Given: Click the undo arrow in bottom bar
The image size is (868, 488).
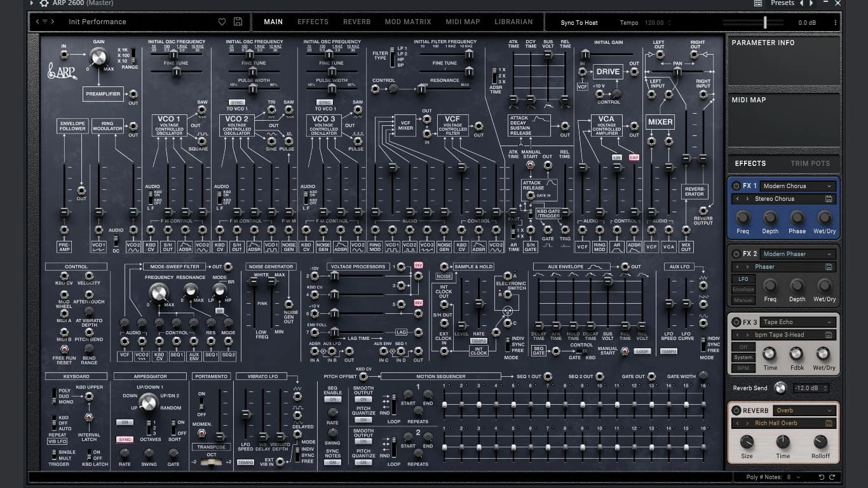Looking at the screenshot, I should tap(821, 477).
